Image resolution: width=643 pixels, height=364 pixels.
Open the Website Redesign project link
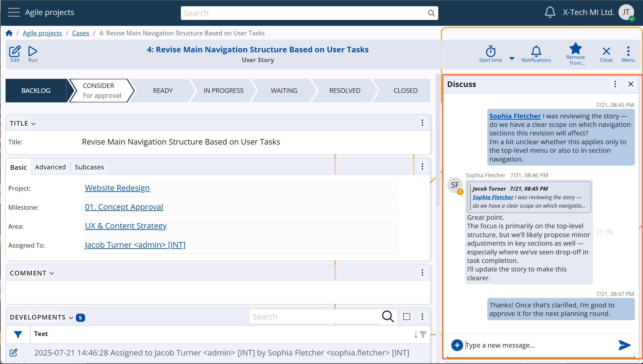point(117,188)
